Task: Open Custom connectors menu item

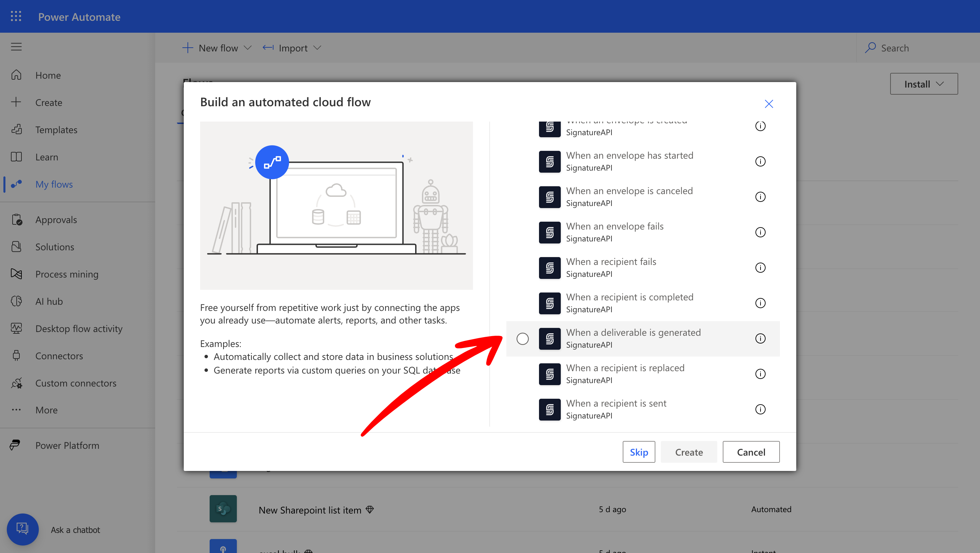Action: 76,383
